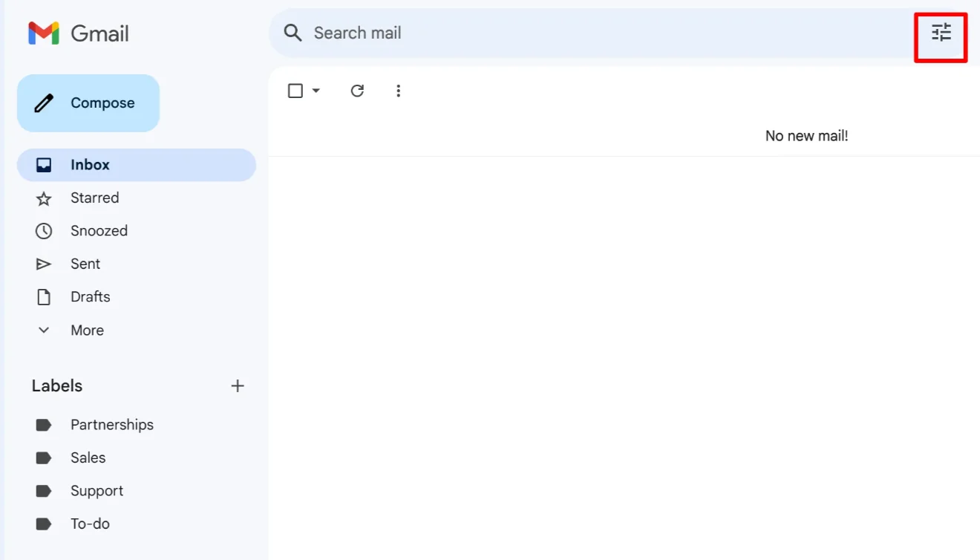Click the Snoozed clock icon

click(x=44, y=231)
